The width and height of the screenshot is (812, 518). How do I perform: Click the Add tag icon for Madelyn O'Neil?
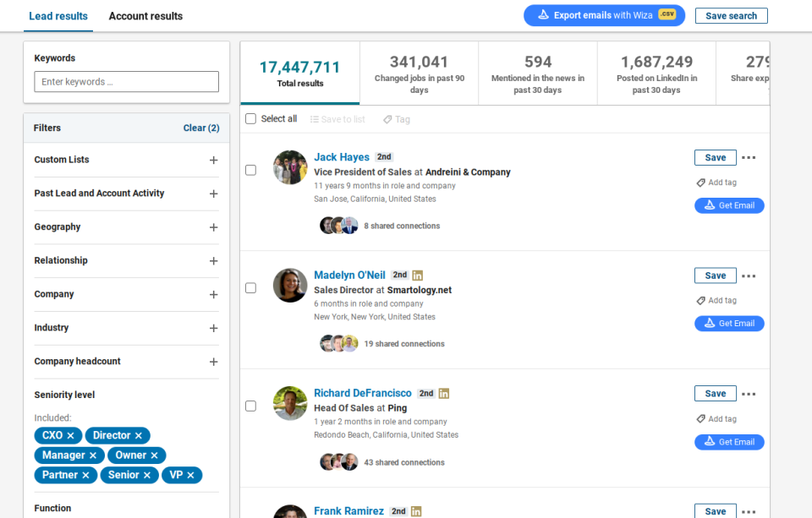click(x=700, y=300)
